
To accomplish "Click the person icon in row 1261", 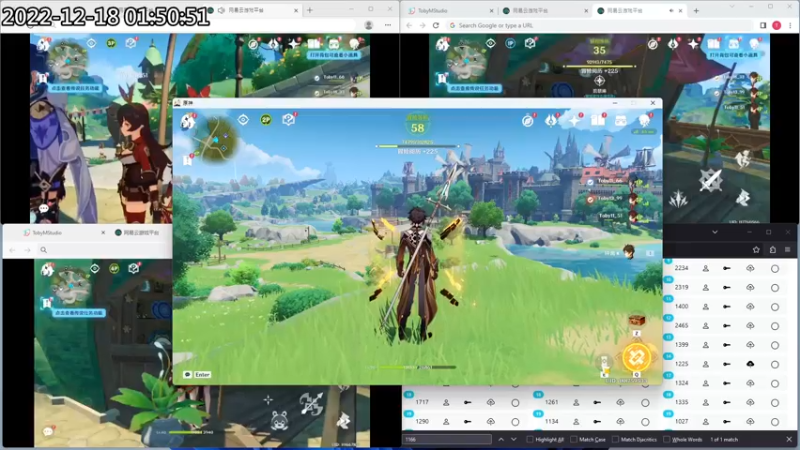I will [576, 403].
